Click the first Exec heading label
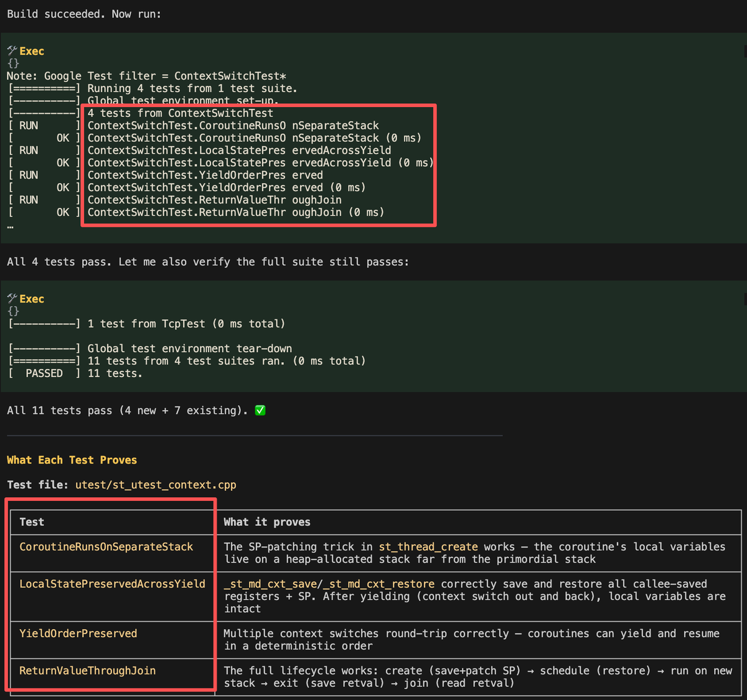This screenshot has width=747, height=700. pos(32,51)
